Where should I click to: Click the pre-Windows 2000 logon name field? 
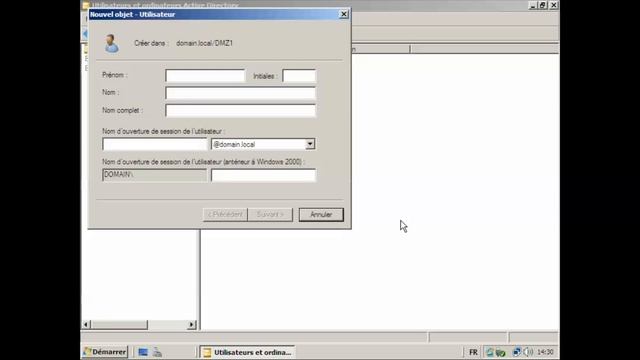tap(263, 175)
